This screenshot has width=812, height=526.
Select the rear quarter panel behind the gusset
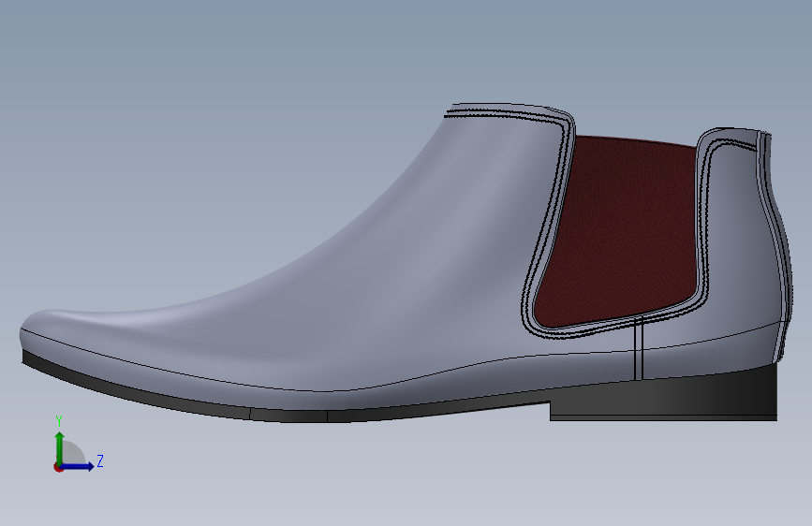click(741, 233)
